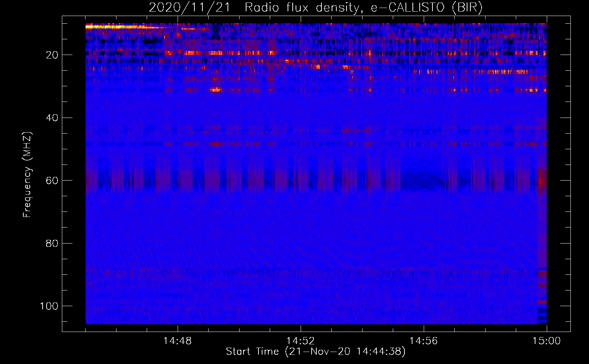The image size is (589, 364).
Task: Click the 20 frequency tick label
Action: click(x=52, y=55)
